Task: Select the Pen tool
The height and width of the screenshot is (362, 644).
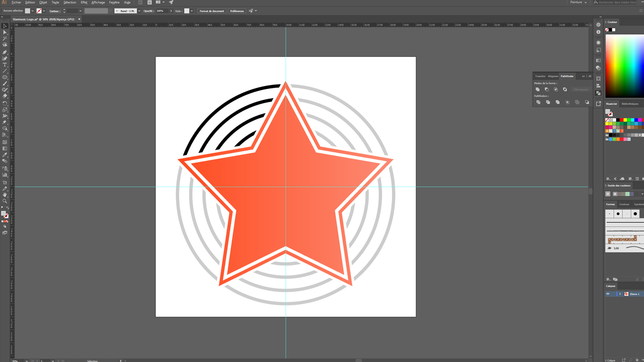Action: coord(5,52)
